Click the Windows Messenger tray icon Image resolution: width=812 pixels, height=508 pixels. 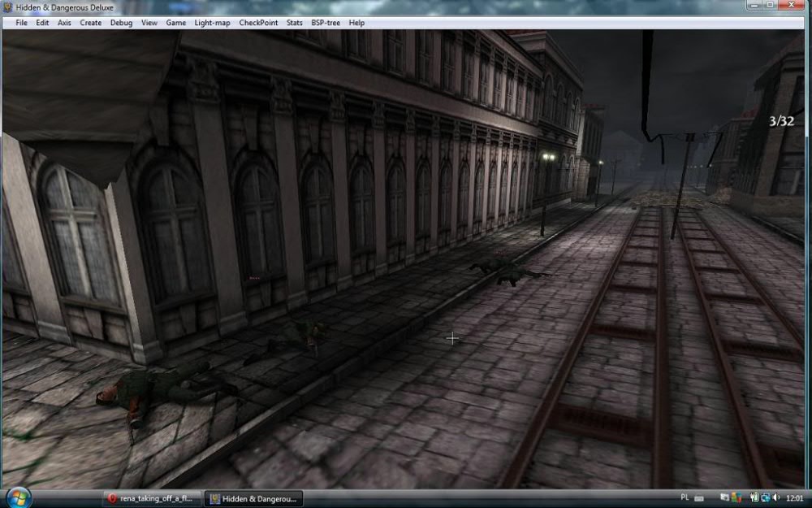tap(736, 498)
